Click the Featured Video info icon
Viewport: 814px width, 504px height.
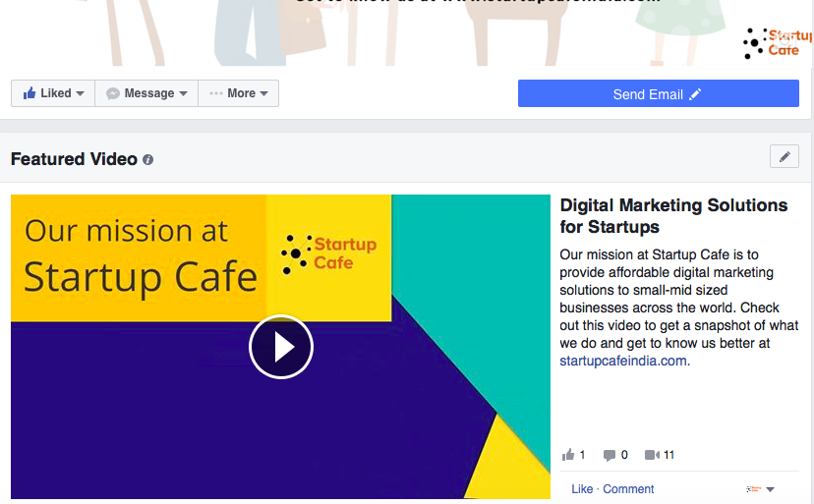coord(147,160)
